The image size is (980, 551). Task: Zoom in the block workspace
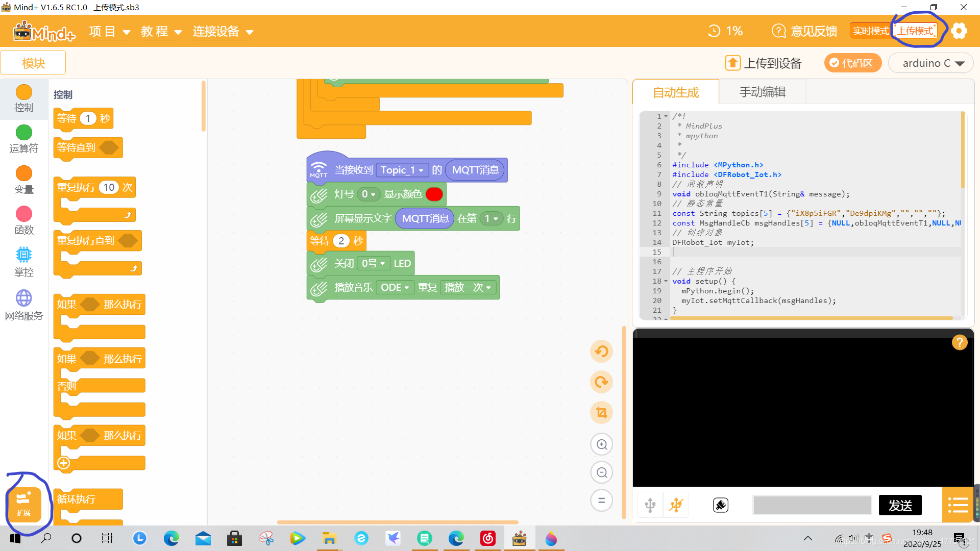pos(602,444)
